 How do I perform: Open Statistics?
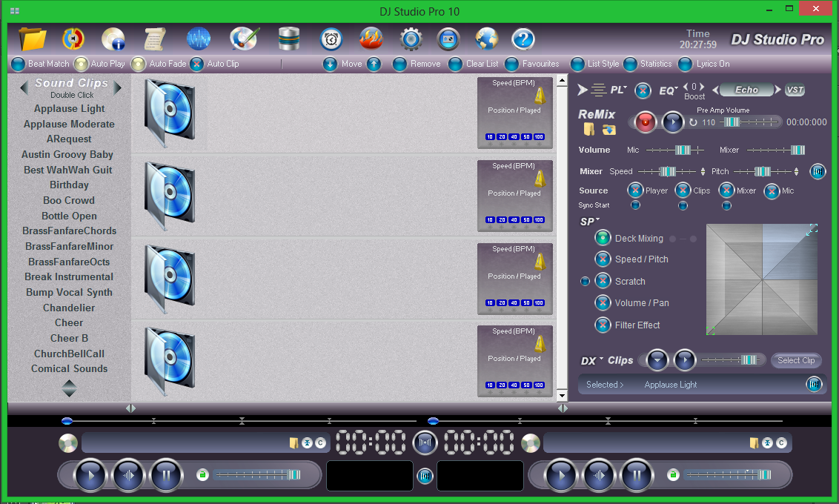click(648, 64)
